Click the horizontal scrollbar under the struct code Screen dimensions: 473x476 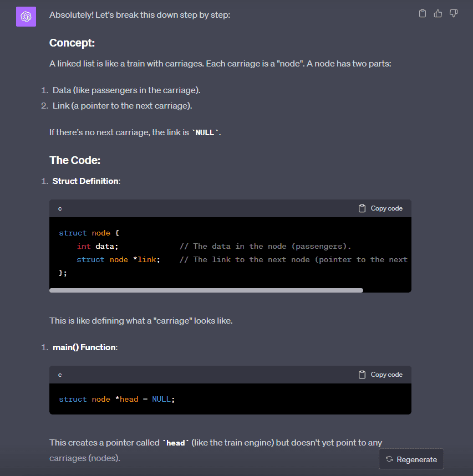[206, 290]
